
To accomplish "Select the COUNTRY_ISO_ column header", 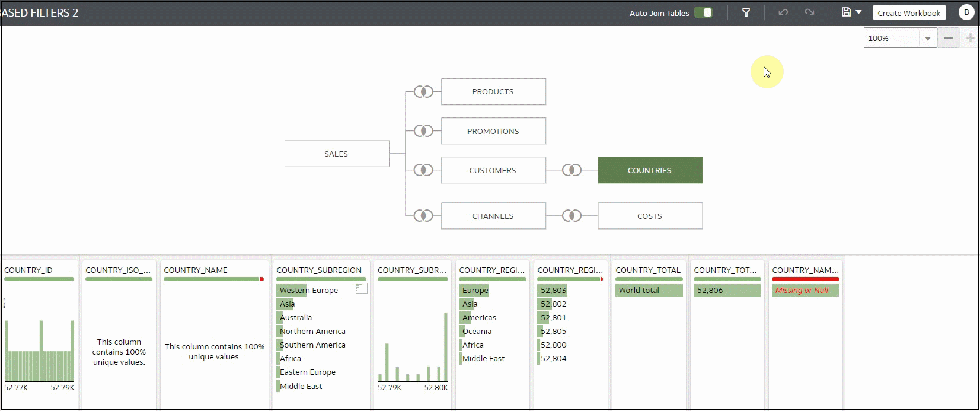I will point(118,270).
